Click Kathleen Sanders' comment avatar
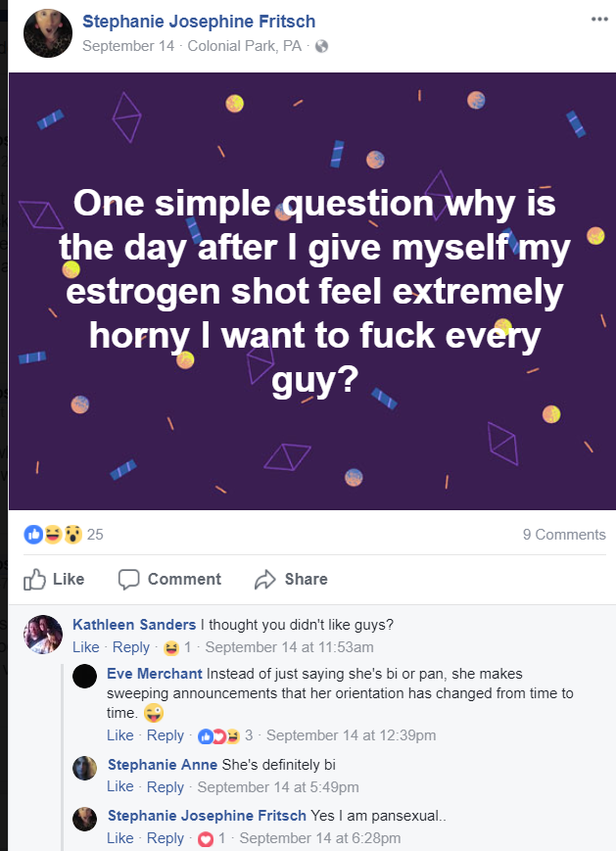Screen dimensions: 616x851 click(43, 636)
